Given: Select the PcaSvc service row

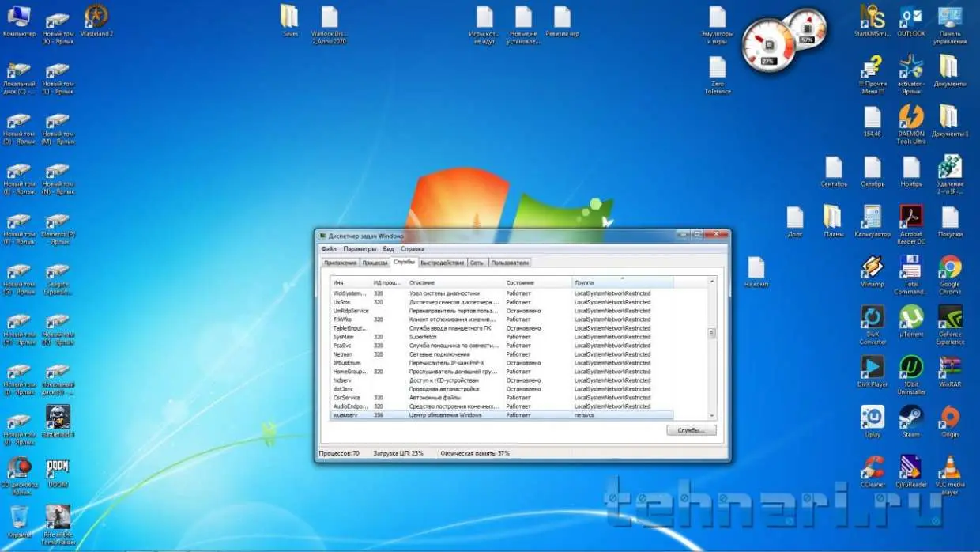Looking at the screenshot, I should coord(502,346).
